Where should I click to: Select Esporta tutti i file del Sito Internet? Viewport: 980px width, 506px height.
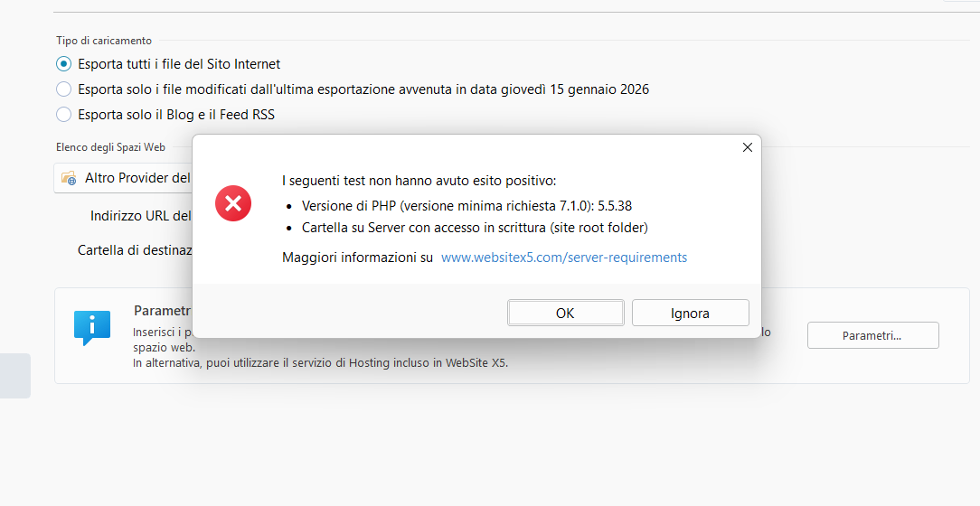point(63,64)
